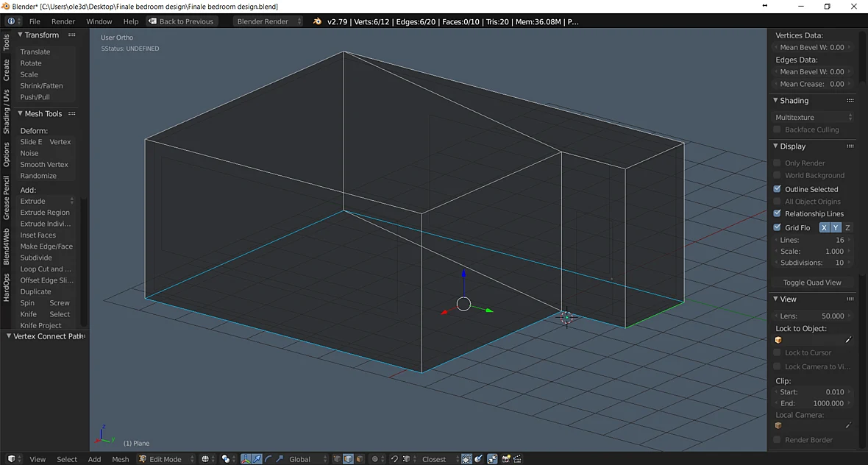The image size is (868, 465).
Task: Click the OpenGL render camera icon
Action: coord(506,459)
